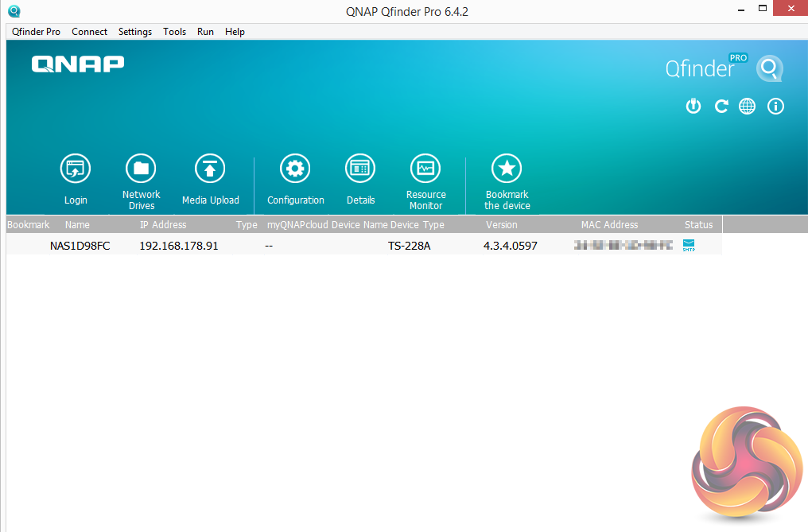This screenshot has height=532, width=808.
Task: Bookmark the device star icon
Action: (507, 168)
